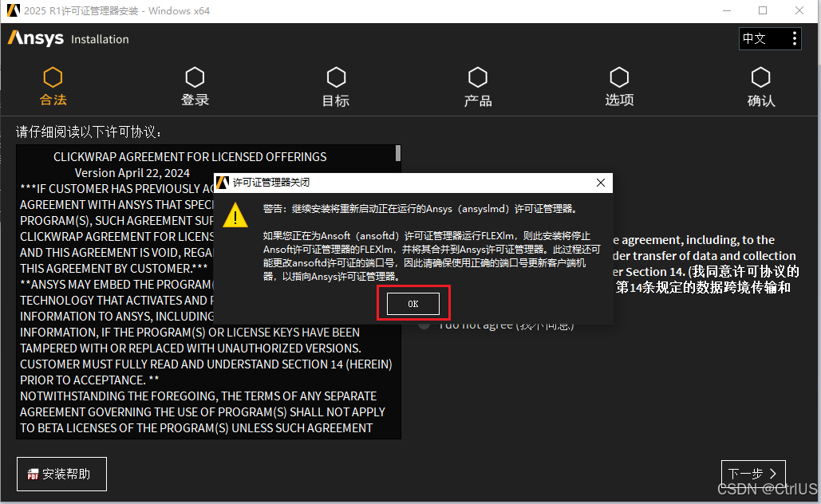Click the Ansys logo in the header
This screenshot has width=821, height=504.
click(x=36, y=38)
